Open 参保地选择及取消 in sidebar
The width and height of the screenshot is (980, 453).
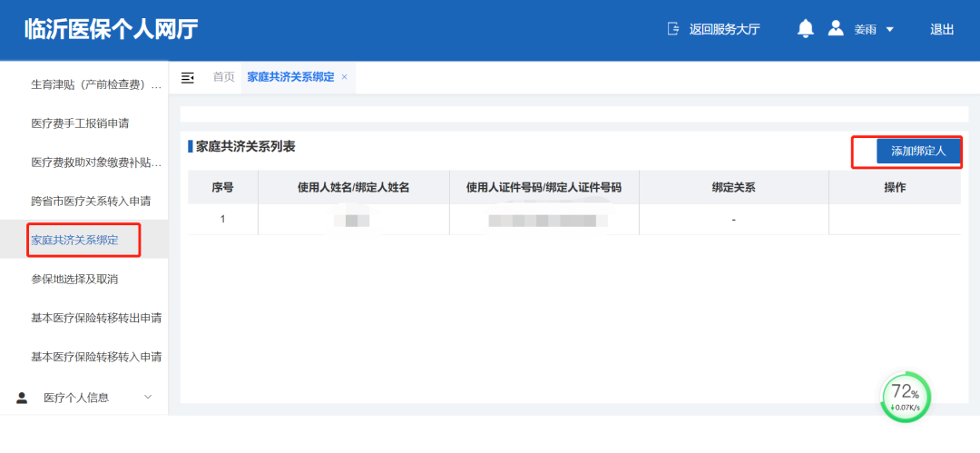click(x=74, y=279)
